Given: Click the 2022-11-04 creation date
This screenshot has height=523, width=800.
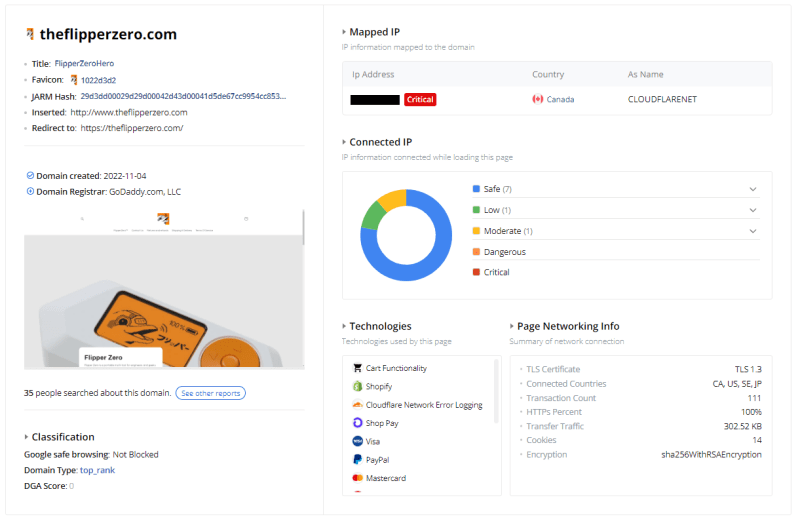Looking at the screenshot, I should point(124,176).
